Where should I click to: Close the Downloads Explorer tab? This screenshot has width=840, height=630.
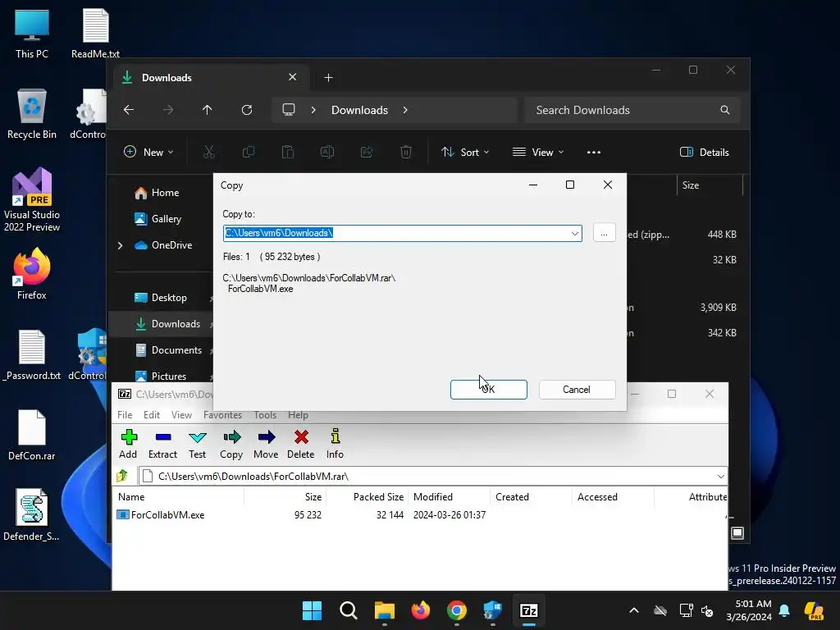pos(293,77)
